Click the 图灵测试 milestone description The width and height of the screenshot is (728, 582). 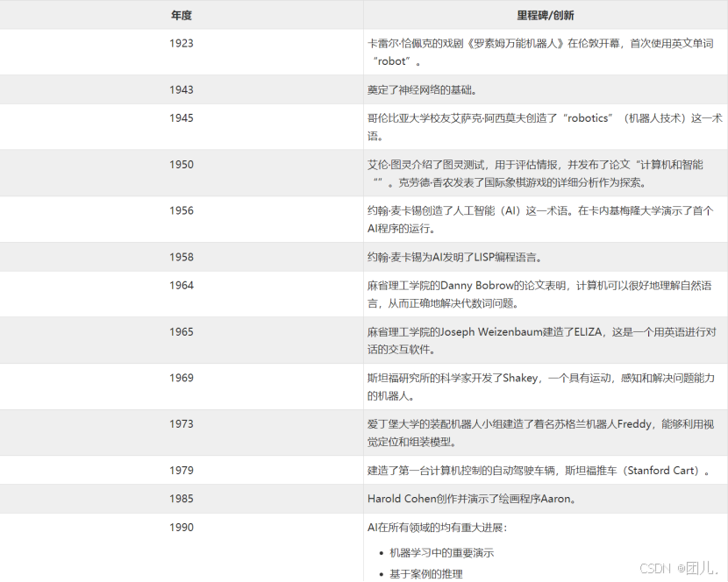point(535,174)
